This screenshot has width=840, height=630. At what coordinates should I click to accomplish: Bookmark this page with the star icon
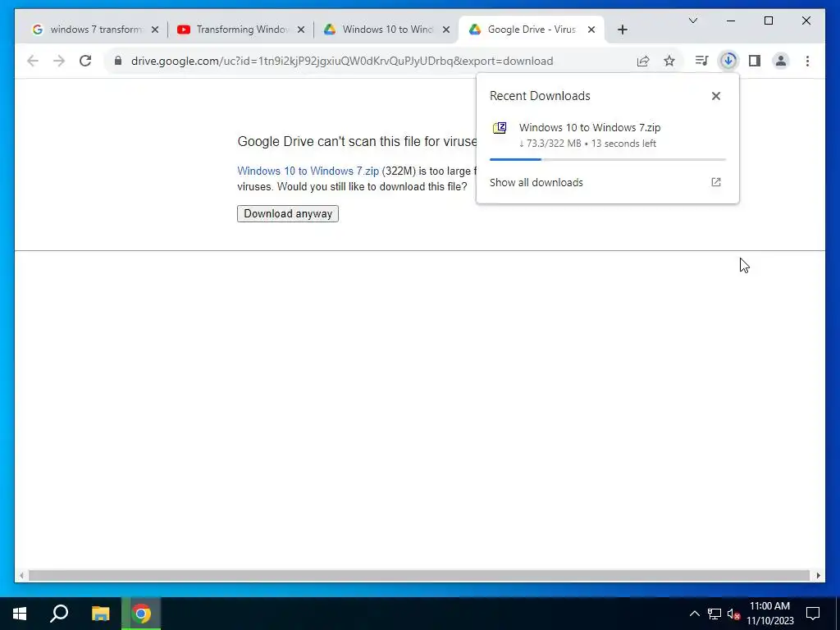click(x=669, y=61)
